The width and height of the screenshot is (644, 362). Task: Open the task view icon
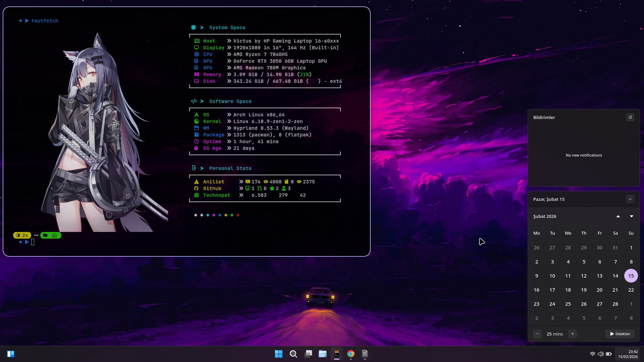(x=308, y=354)
